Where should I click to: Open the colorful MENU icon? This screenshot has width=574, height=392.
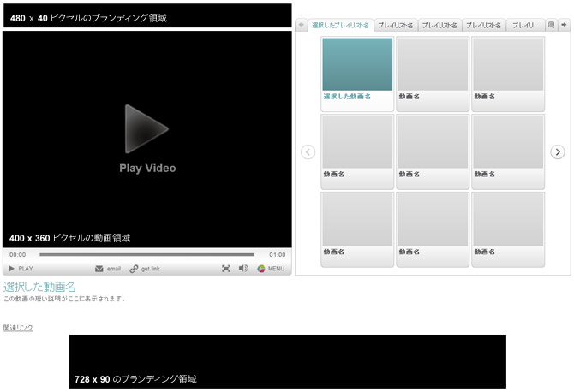[x=261, y=269]
